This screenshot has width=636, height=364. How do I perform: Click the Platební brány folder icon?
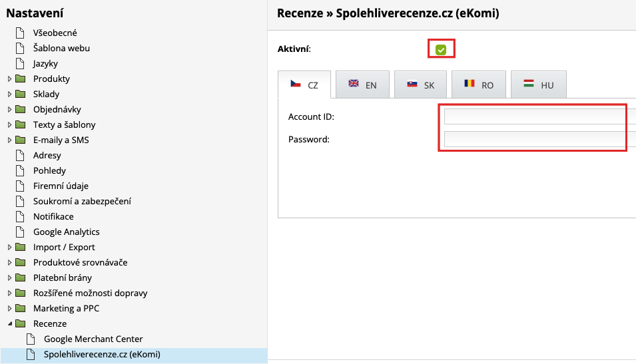(x=20, y=278)
